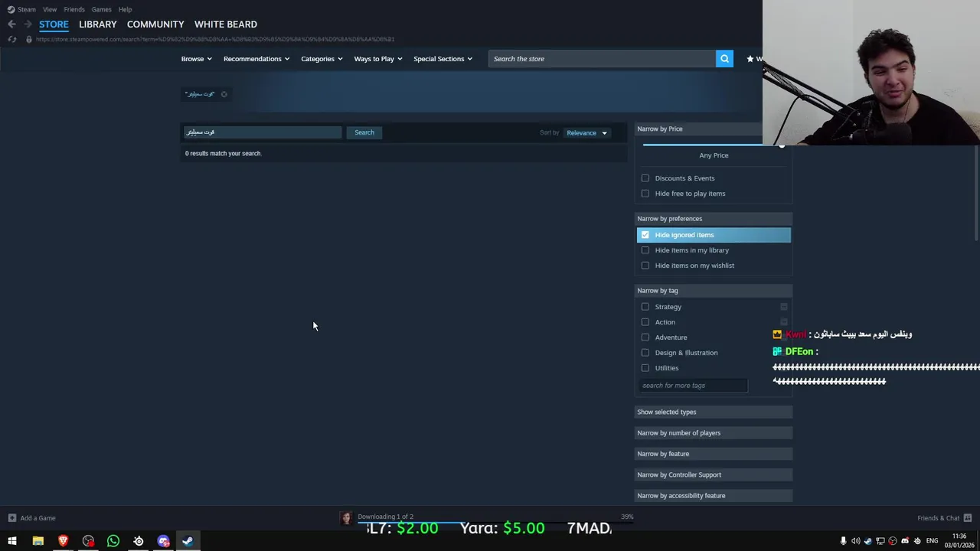The width and height of the screenshot is (980, 551).
Task: Click the volume speaker tray icon
Action: coord(855,541)
